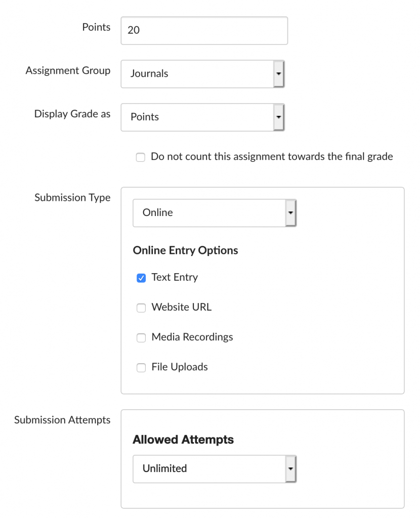
Task: Click the Points input field
Action: [x=204, y=30]
